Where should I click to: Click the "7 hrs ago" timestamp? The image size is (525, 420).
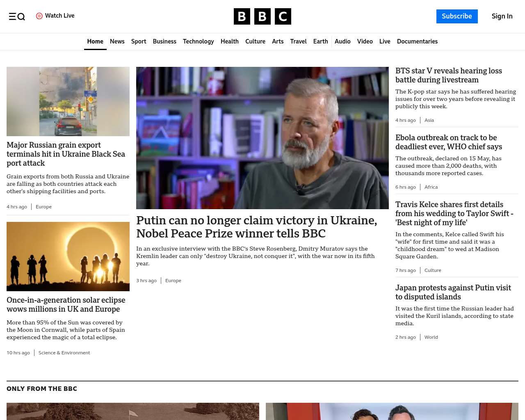[x=406, y=270]
